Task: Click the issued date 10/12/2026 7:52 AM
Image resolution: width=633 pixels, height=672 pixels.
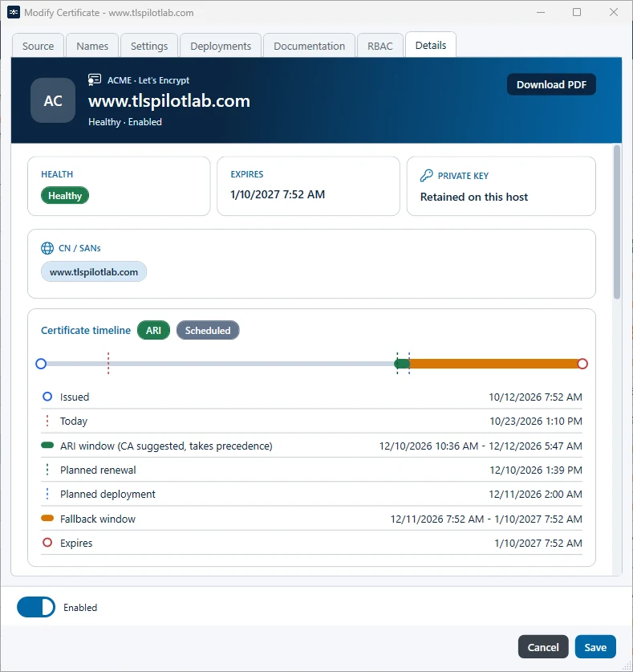Action: (535, 397)
